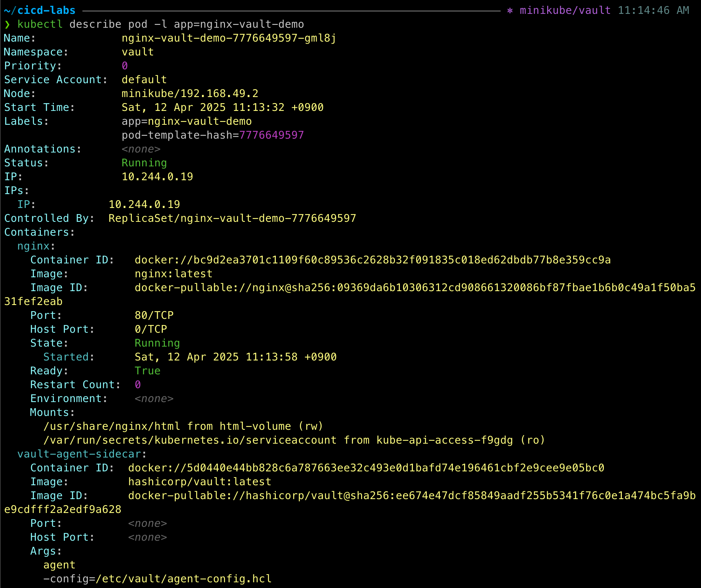This screenshot has width=701, height=588.
Task: Select pod name nginx-vault-demo-7776649597-gml8j
Action: [x=229, y=38]
